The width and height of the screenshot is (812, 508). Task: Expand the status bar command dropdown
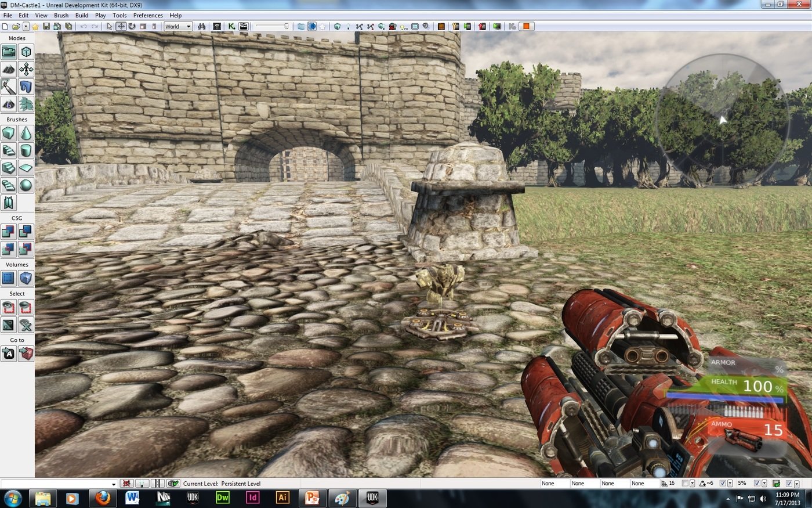coord(114,484)
